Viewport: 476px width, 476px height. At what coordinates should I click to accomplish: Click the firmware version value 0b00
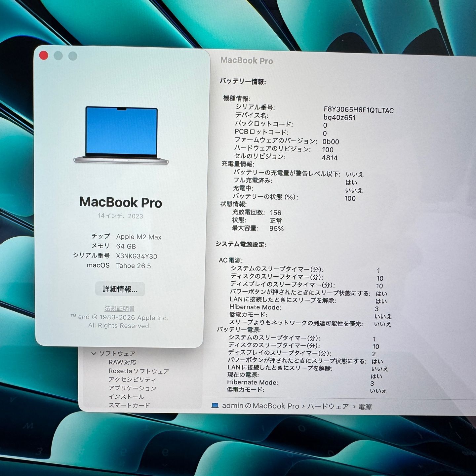pyautogui.click(x=331, y=142)
